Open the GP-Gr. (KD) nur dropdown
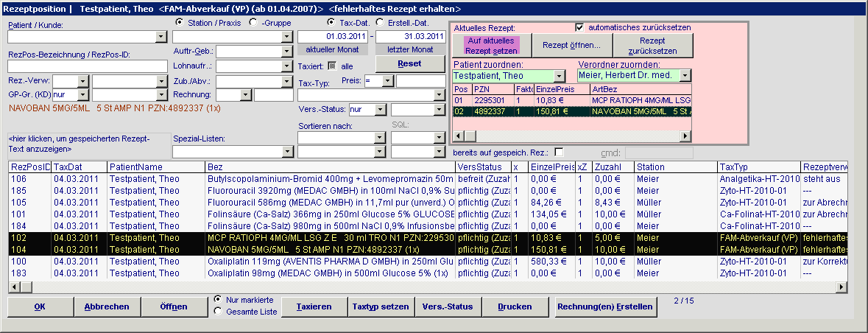The image size is (868, 333). (x=83, y=95)
